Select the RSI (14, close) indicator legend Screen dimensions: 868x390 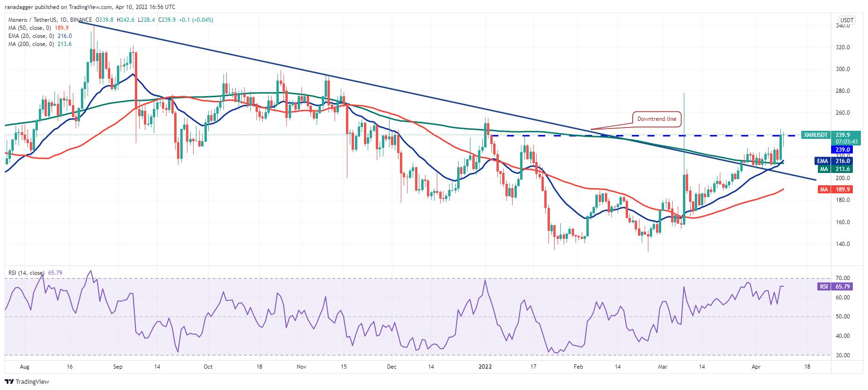click(35, 273)
